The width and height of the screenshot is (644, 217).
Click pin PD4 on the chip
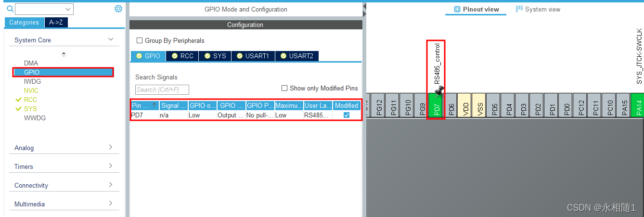[x=509, y=105]
